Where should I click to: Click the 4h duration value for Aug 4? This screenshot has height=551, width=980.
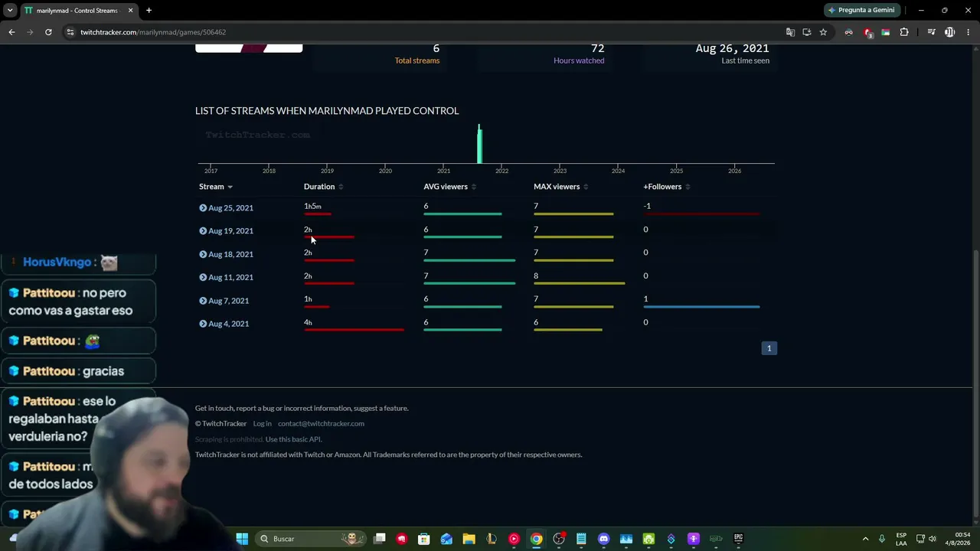[x=308, y=322]
